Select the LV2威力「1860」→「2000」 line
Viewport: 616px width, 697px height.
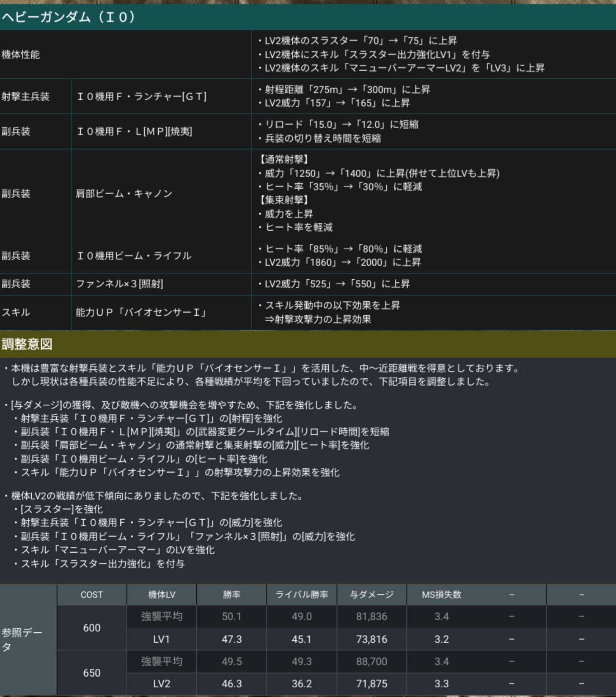click(x=339, y=262)
